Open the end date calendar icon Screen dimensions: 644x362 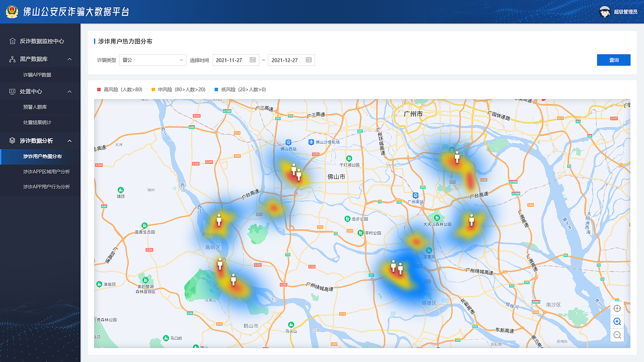tap(309, 60)
